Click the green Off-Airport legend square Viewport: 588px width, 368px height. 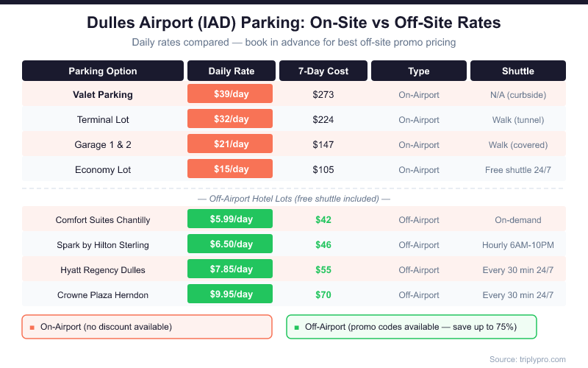tap(296, 327)
